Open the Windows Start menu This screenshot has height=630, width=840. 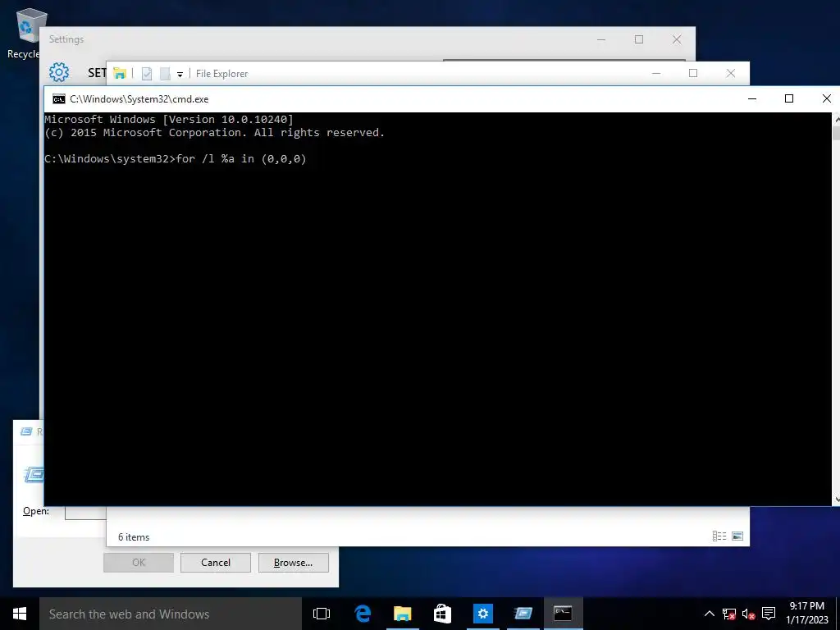20,614
